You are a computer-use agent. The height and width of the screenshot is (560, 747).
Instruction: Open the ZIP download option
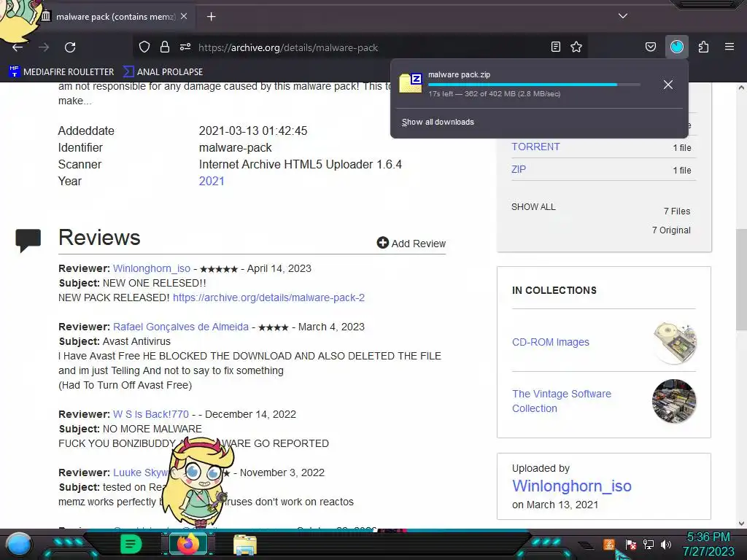(x=519, y=169)
